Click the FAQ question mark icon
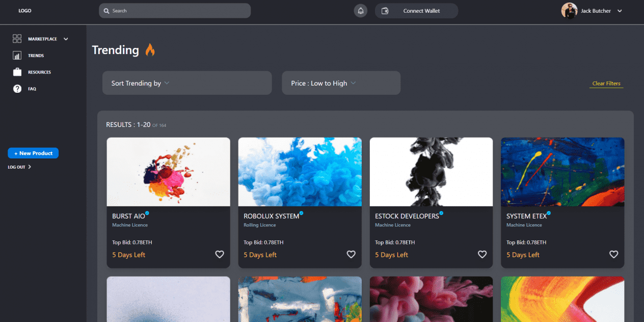644x322 pixels. tap(17, 89)
